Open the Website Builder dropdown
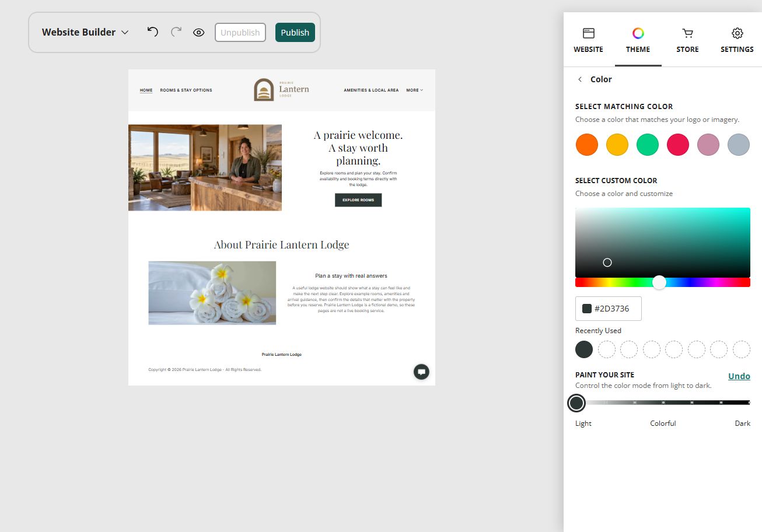The width and height of the screenshot is (762, 532). tap(85, 32)
